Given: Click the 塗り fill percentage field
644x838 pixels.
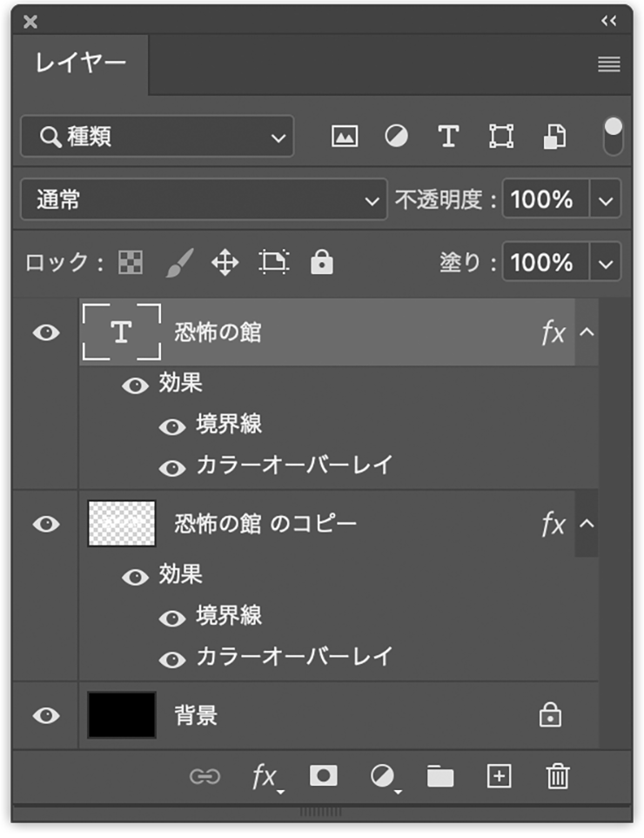Looking at the screenshot, I should tap(543, 263).
